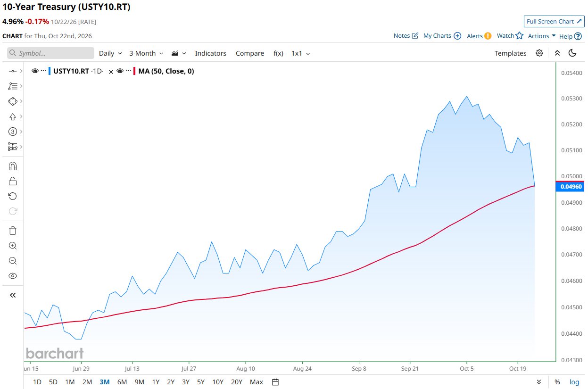The image size is (588, 389).
Task: Open the numbered Elliott wave tool
Action: tap(13, 132)
